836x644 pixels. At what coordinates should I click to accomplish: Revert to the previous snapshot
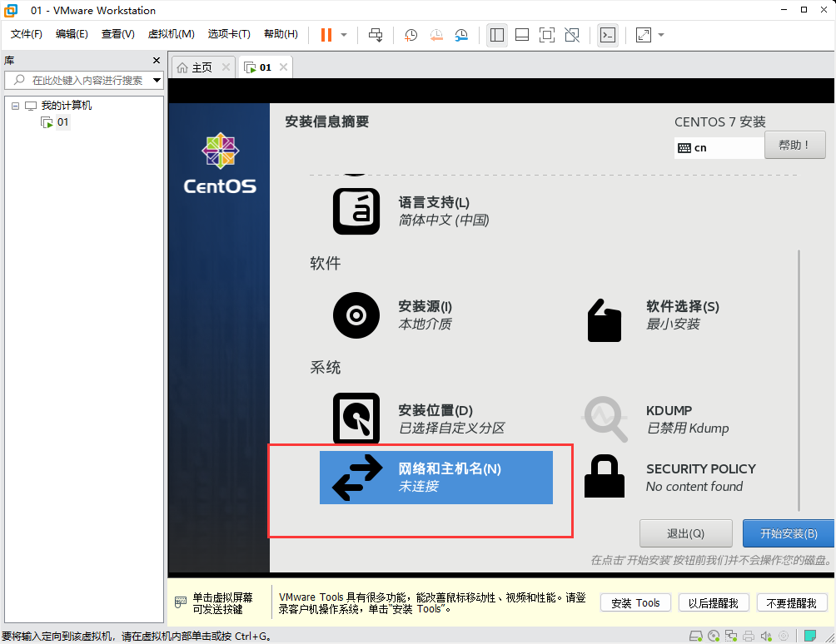pos(436,35)
